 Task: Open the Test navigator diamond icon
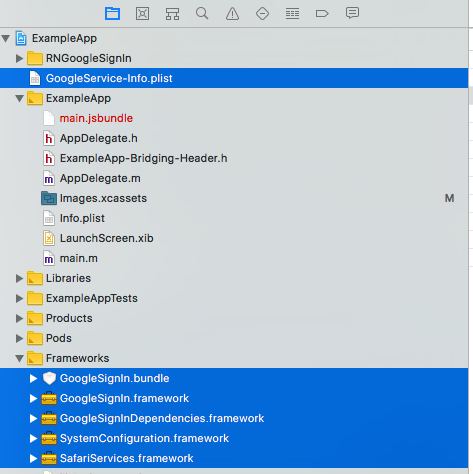click(x=262, y=14)
